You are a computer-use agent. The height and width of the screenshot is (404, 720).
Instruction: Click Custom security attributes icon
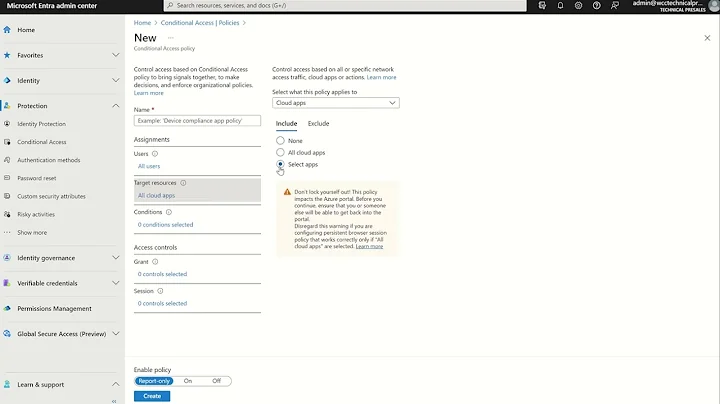point(7,196)
